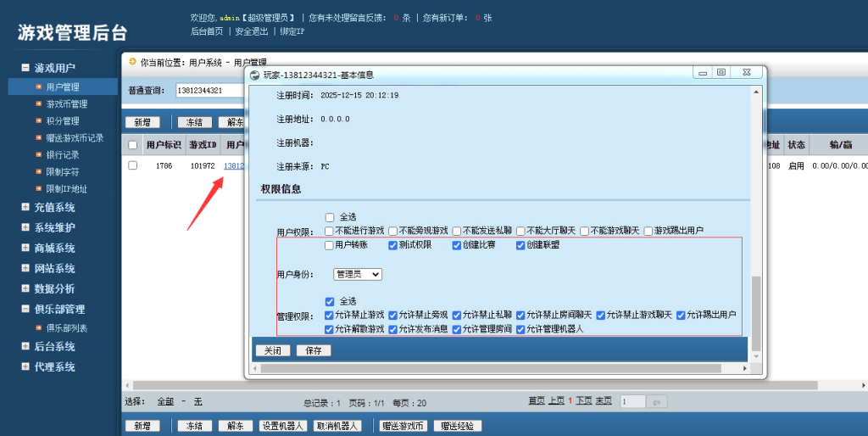Check the 用户转账 checkbox
This screenshot has width=868, height=436.
330,245
